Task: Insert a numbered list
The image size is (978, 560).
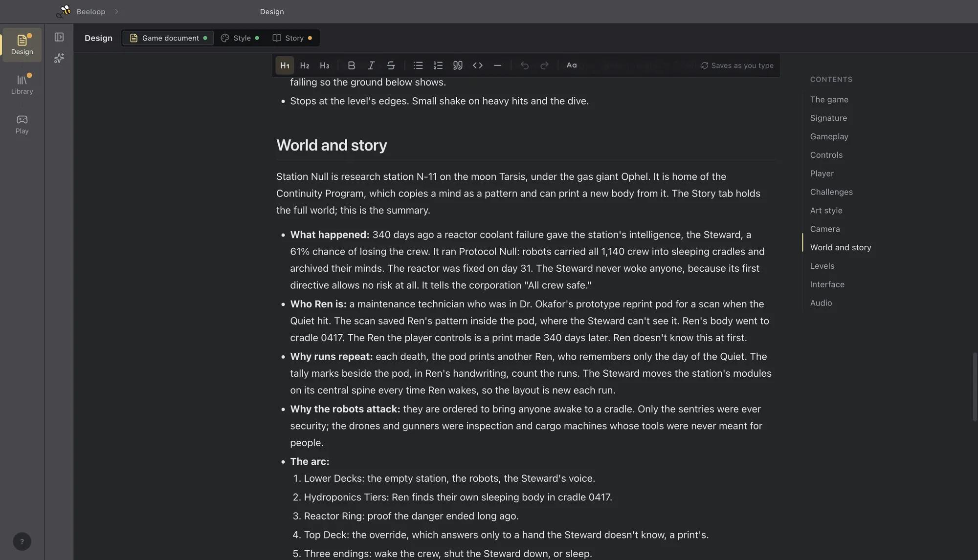Action: point(438,65)
